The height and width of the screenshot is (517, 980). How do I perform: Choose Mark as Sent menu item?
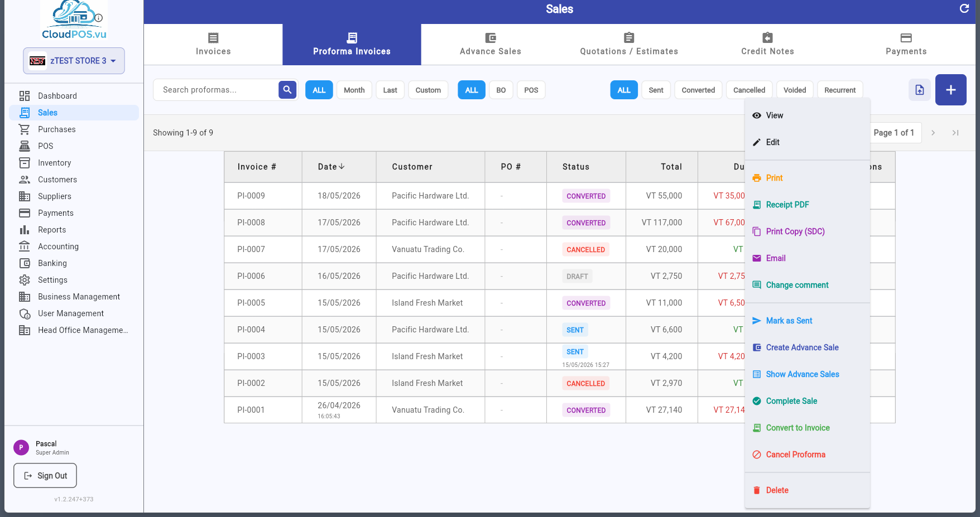tap(807, 321)
